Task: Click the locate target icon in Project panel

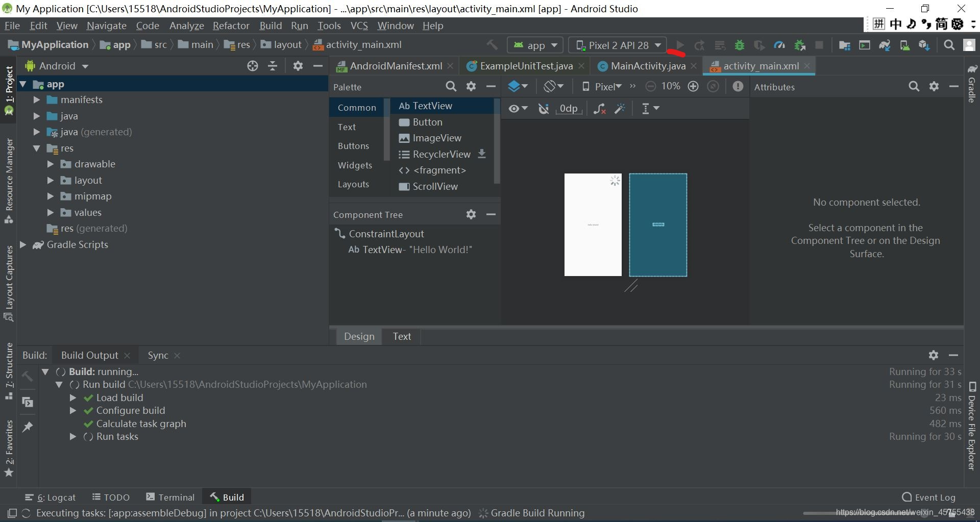Action: tap(253, 66)
